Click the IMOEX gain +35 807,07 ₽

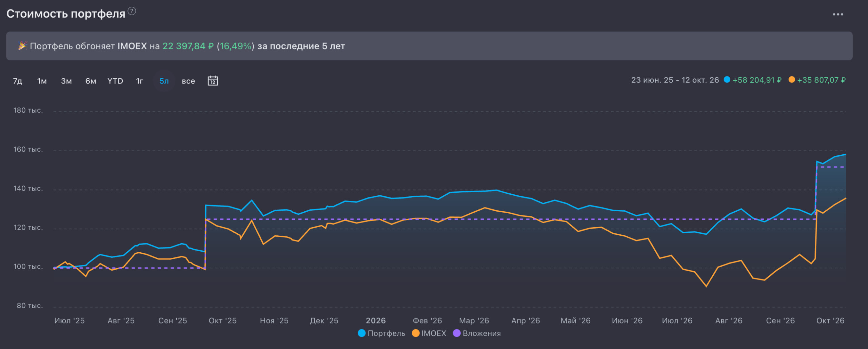[822, 80]
